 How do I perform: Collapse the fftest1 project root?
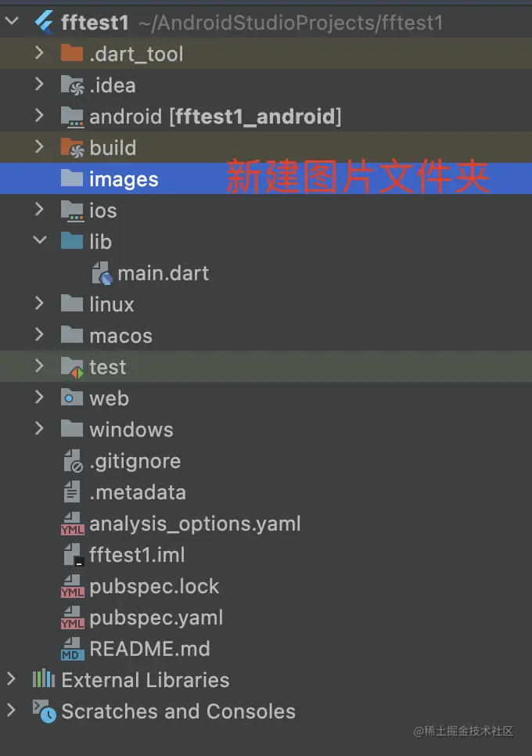click(11, 22)
